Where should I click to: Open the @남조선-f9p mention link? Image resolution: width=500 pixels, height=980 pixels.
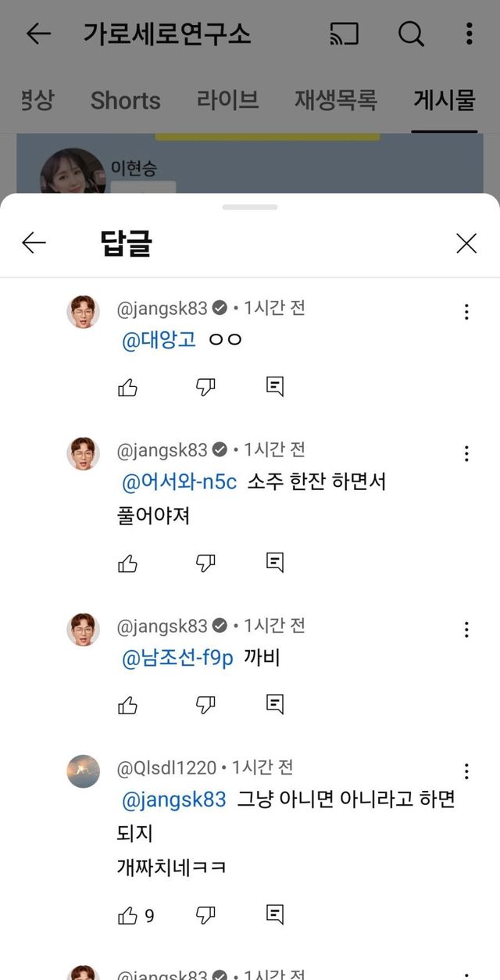177,659
